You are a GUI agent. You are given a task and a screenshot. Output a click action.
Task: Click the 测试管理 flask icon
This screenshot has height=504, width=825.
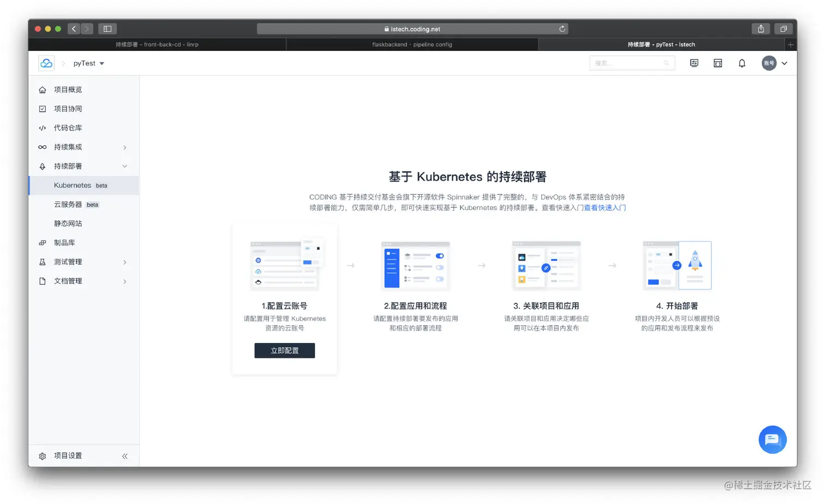(x=43, y=262)
